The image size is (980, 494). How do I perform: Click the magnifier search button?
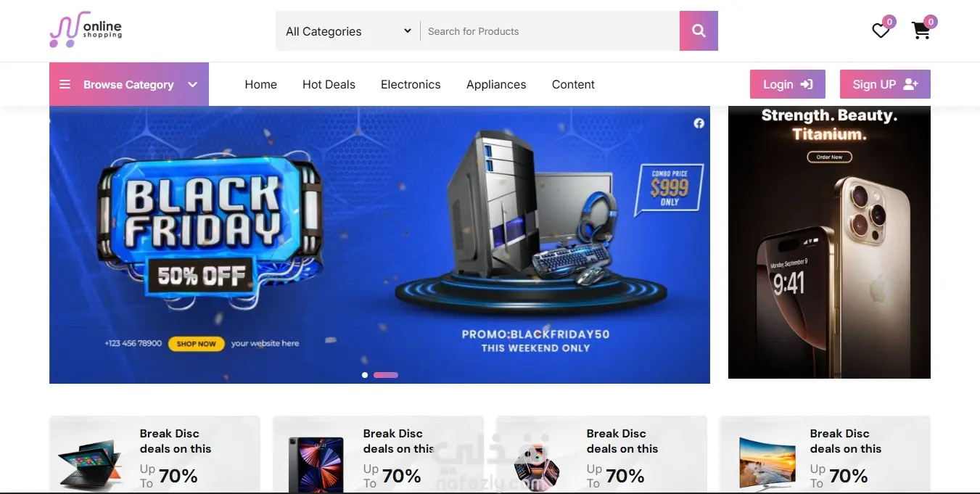(699, 31)
